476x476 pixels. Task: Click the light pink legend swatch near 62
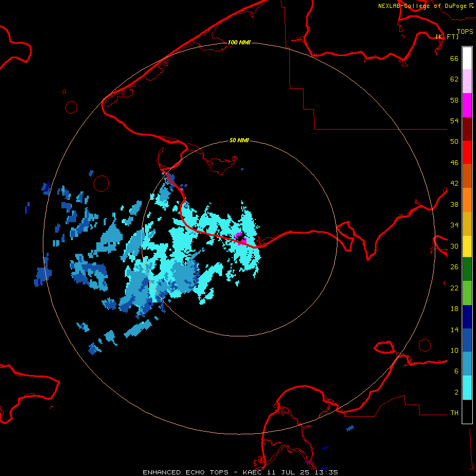[467, 81]
